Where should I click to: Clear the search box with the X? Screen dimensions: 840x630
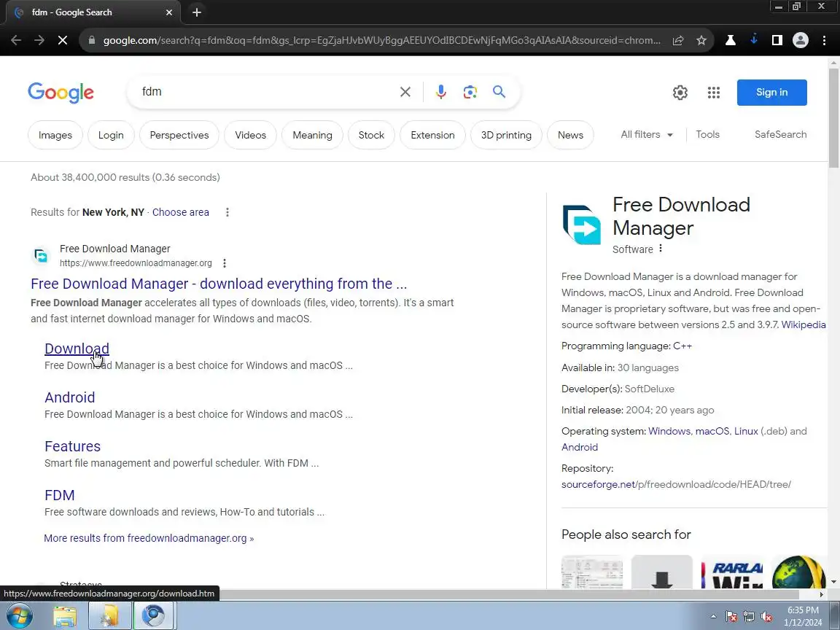405,92
